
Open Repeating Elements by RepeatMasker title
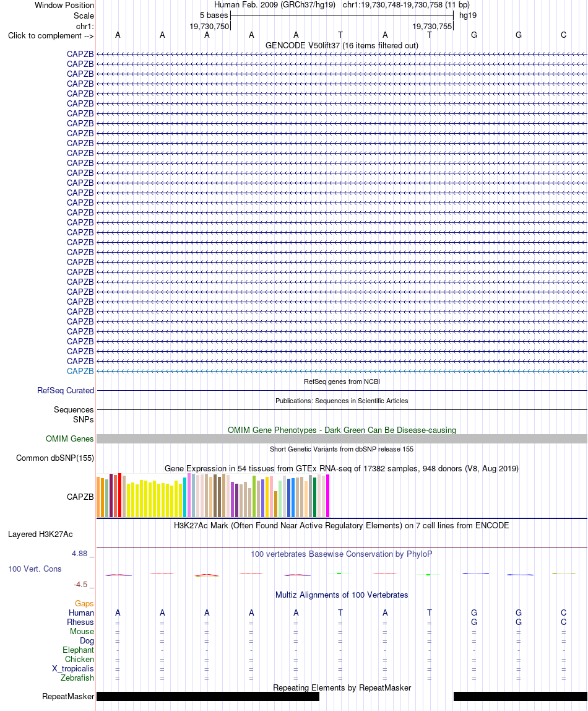[342, 688]
